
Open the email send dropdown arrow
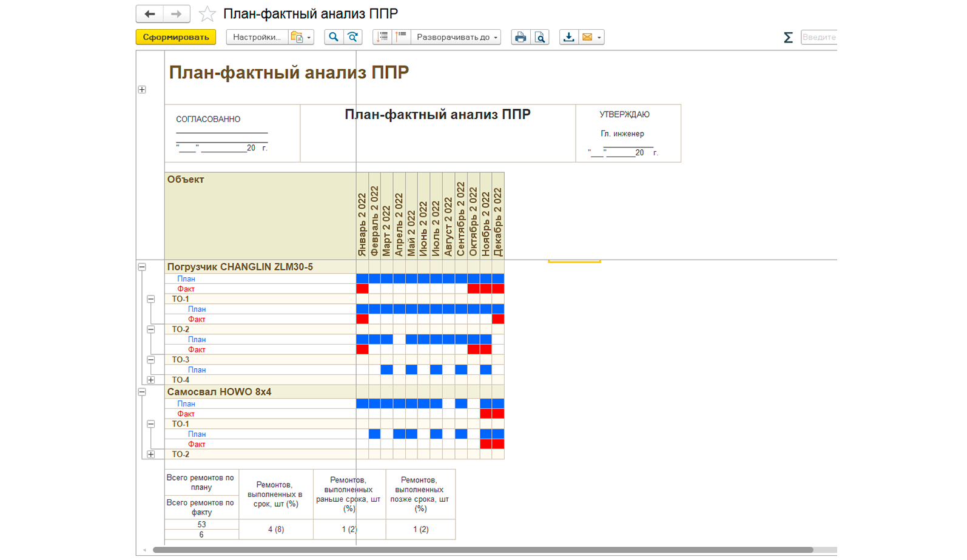599,38
